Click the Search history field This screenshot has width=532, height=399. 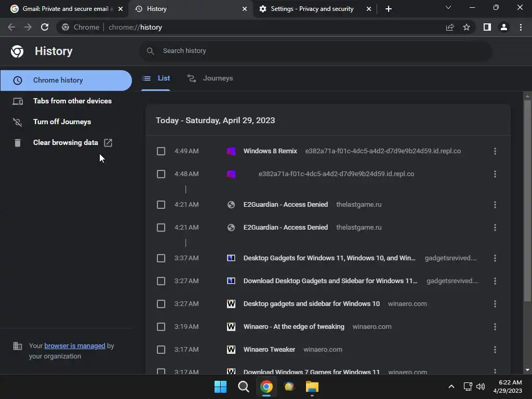315,51
